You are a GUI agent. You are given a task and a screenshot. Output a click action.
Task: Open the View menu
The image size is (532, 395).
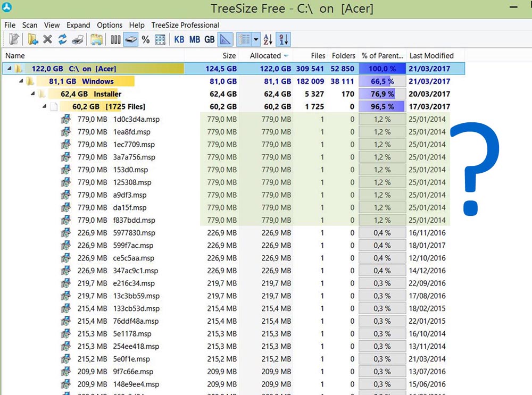point(52,25)
